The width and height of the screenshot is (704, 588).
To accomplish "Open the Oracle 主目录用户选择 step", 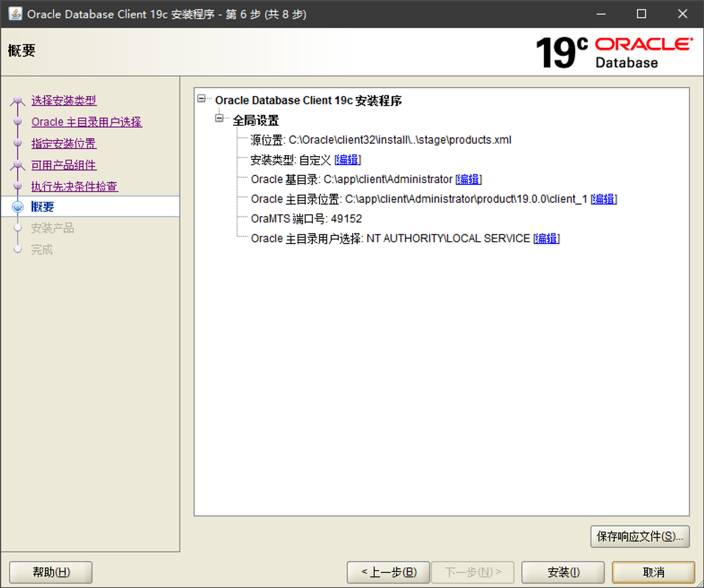I will [x=87, y=122].
